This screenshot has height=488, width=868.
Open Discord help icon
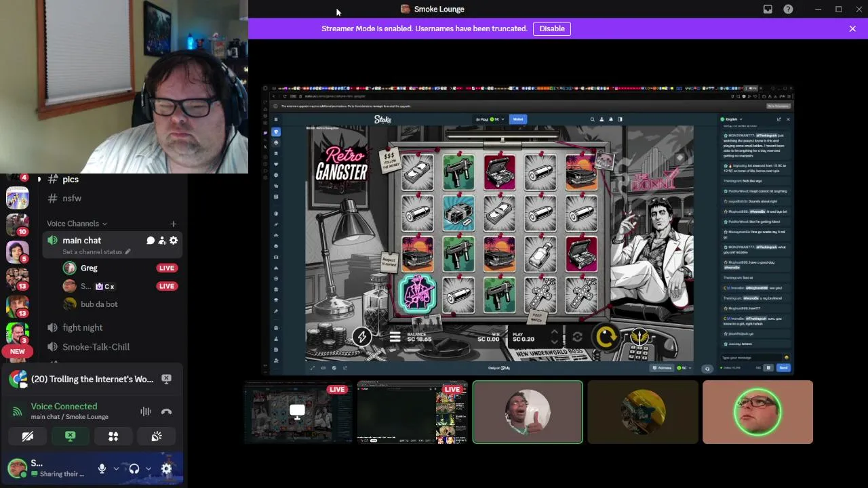coord(788,9)
